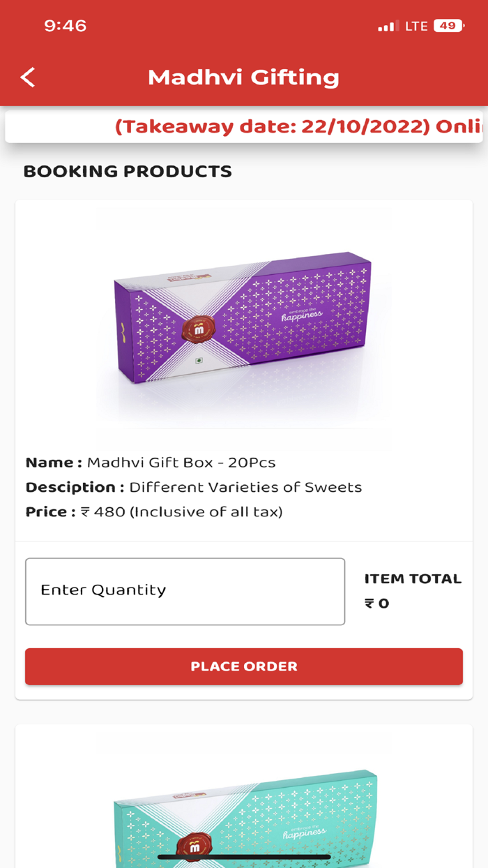
Task: Tap the Enter Quantity field
Action: 185,591
